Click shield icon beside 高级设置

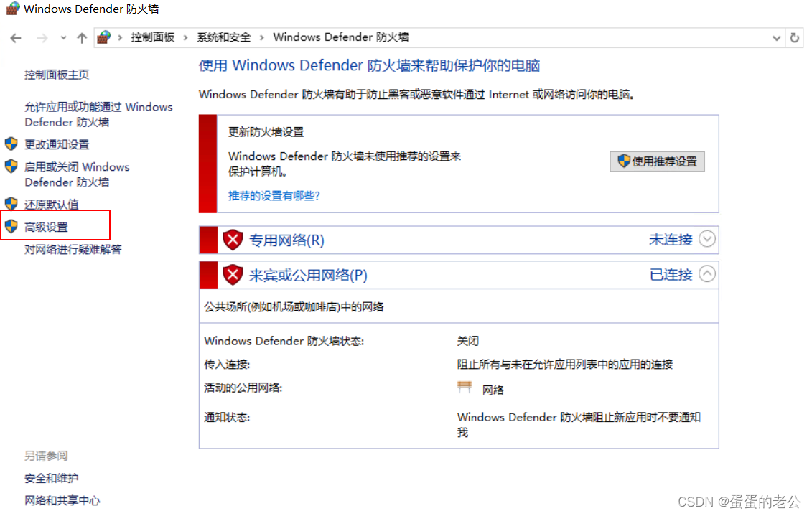(x=11, y=225)
